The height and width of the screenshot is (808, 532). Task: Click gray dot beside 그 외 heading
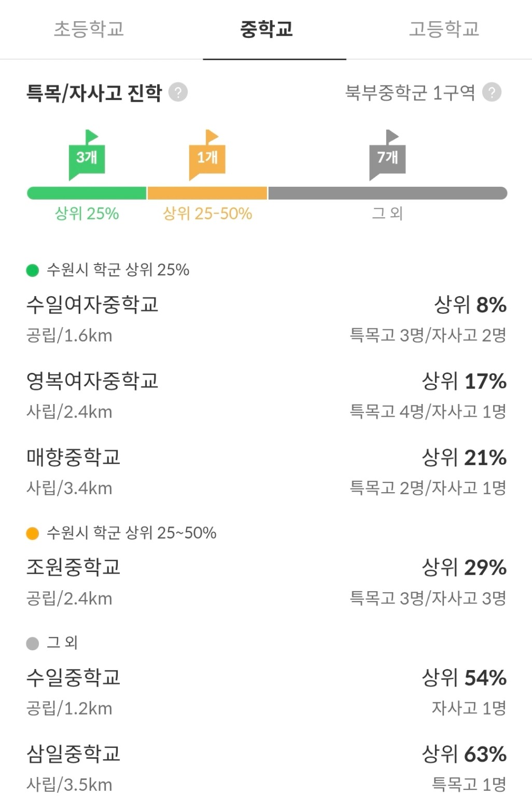point(33,643)
